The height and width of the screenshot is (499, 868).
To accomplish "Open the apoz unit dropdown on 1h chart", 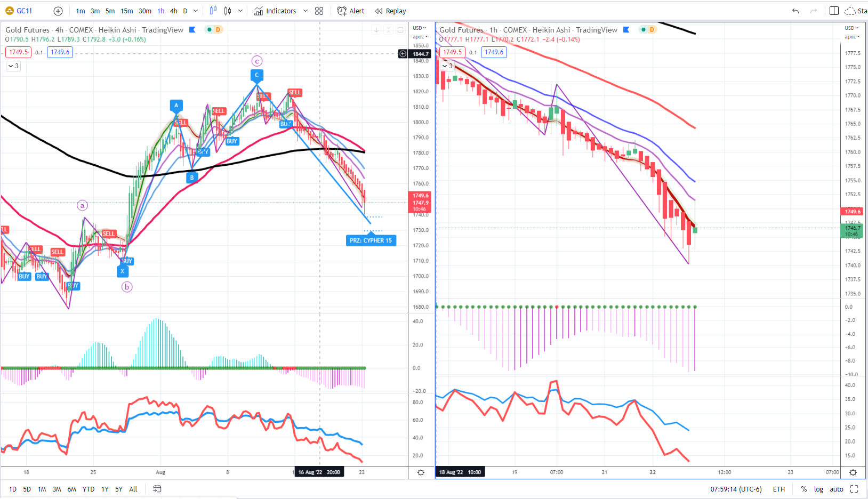I will click(x=852, y=37).
